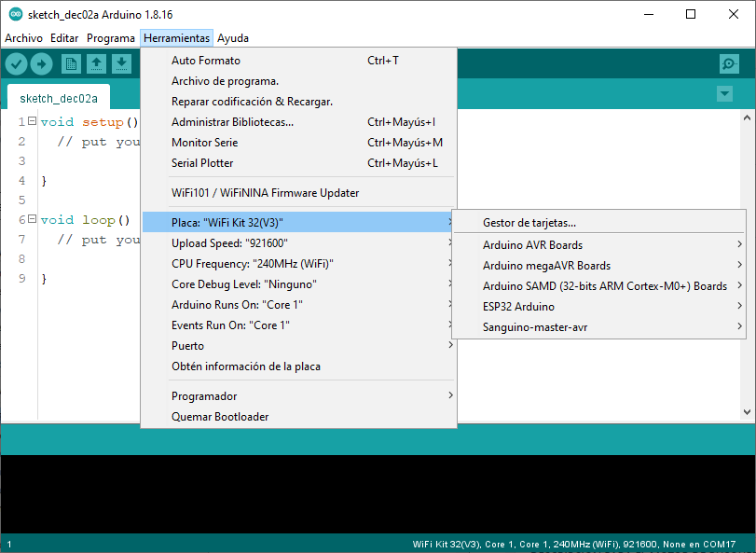This screenshot has height=553, width=756.
Task: Click "void setup" code on line 1
Action: [82, 121]
